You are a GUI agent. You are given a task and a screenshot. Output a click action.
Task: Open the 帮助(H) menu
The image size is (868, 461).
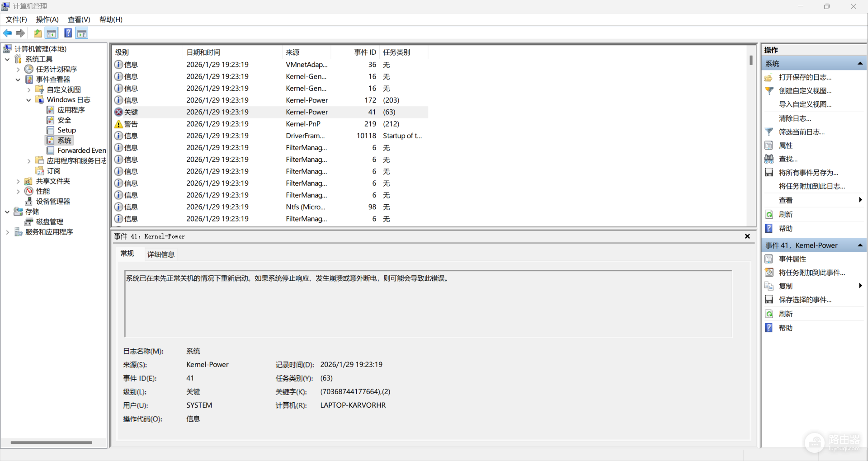point(111,19)
